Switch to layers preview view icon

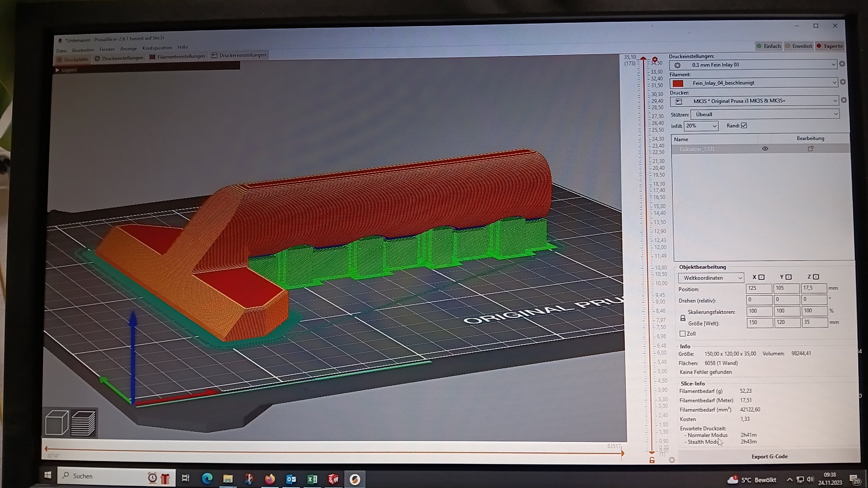tap(83, 423)
